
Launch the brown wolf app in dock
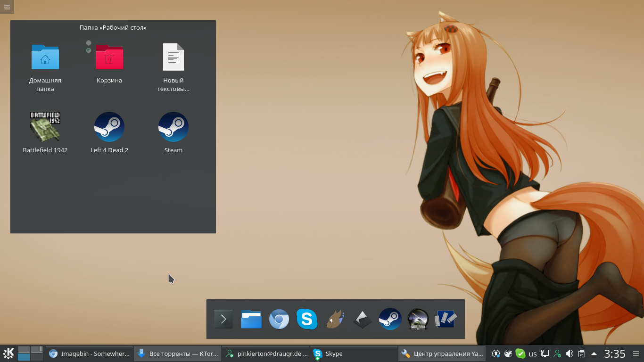coord(335,319)
